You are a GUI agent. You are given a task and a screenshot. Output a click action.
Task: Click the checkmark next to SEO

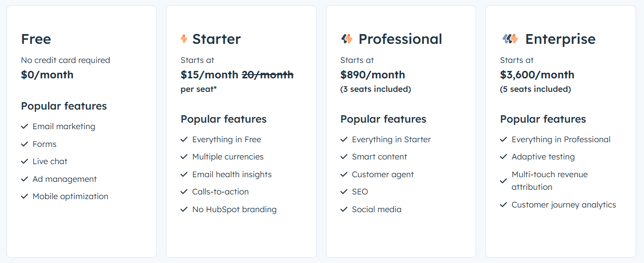(x=344, y=192)
